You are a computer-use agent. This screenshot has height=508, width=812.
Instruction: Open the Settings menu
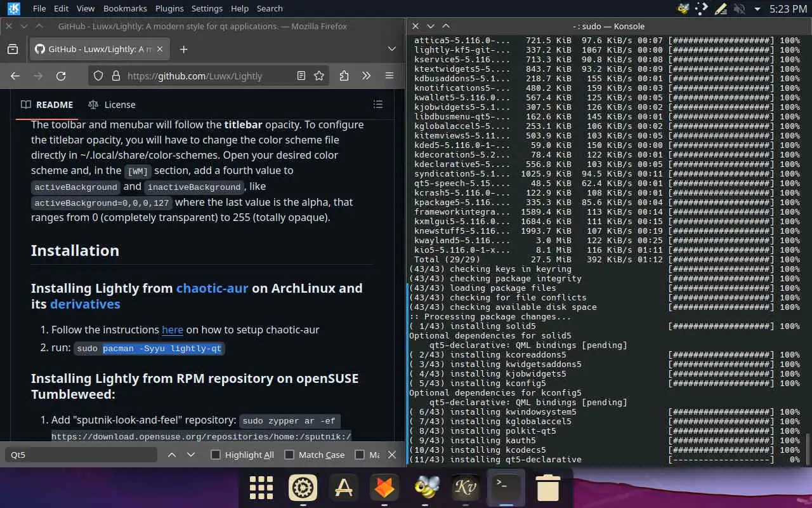point(207,9)
